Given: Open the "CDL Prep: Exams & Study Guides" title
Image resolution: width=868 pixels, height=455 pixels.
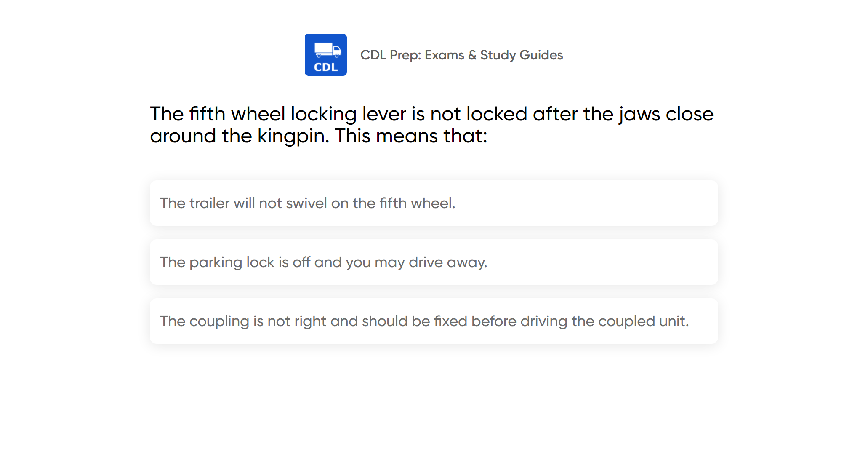Looking at the screenshot, I should pyautogui.click(x=461, y=55).
